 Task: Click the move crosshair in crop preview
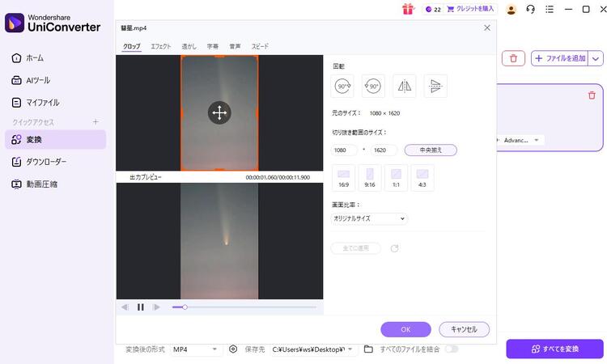click(x=219, y=113)
